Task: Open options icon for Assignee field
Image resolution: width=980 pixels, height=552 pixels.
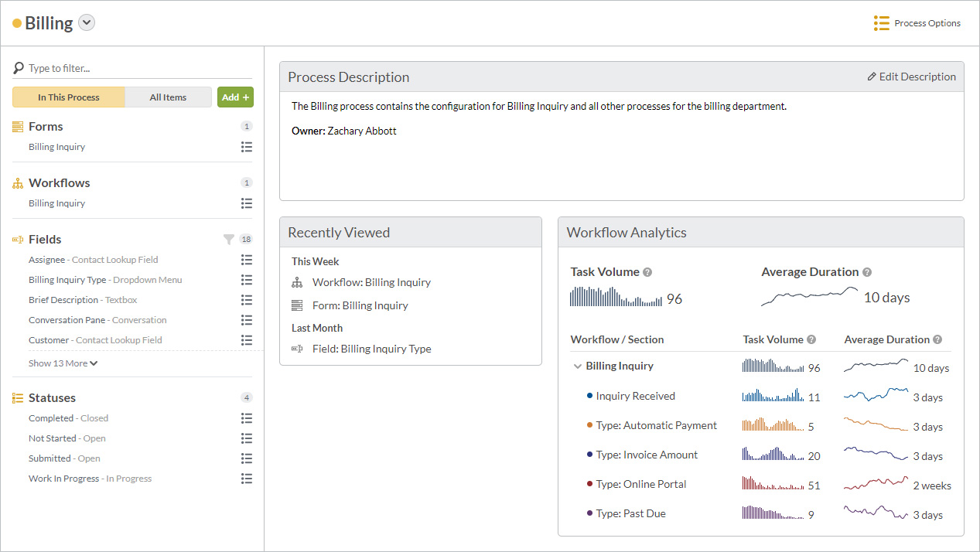Action: [x=247, y=260]
